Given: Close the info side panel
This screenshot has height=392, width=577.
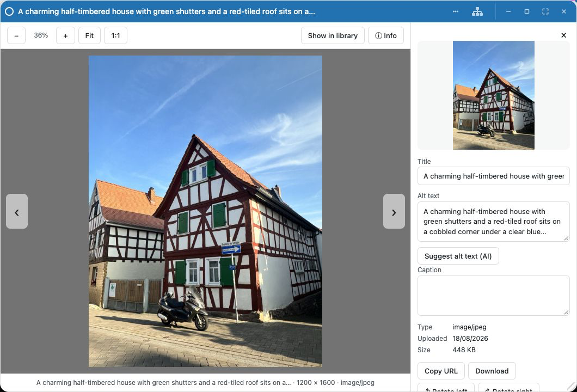Looking at the screenshot, I should [x=563, y=35].
